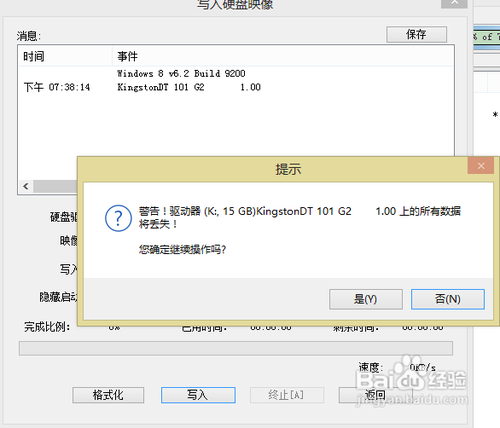
Task: Click the 返回 button
Action: pos(375,395)
